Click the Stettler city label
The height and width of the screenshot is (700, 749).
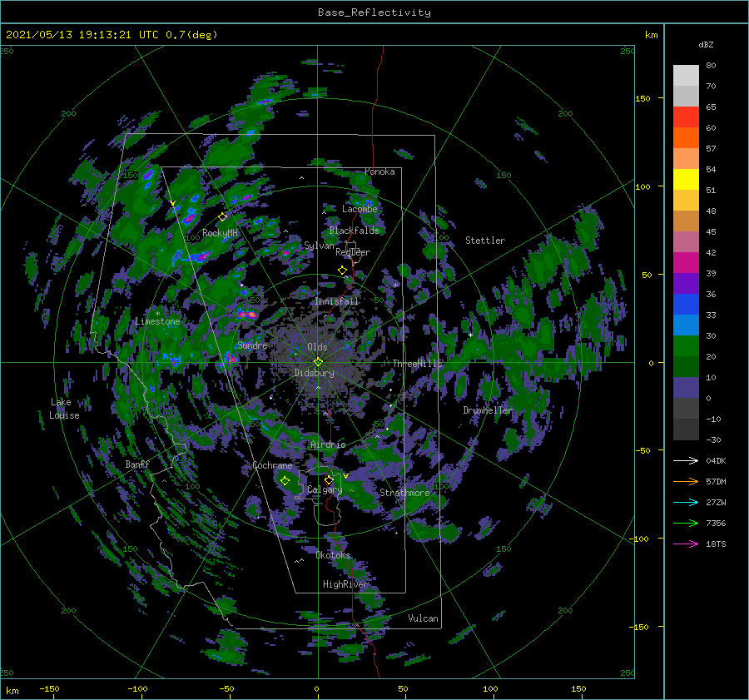(x=485, y=241)
